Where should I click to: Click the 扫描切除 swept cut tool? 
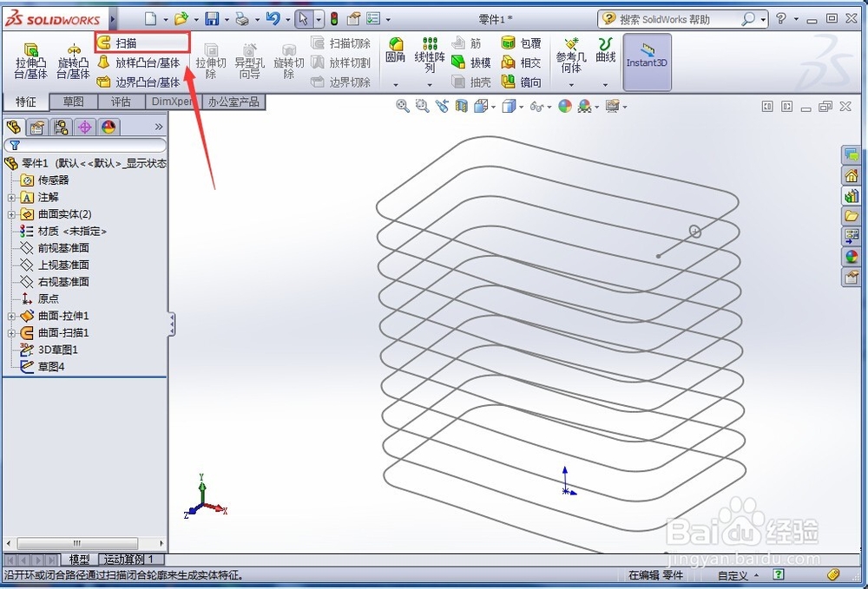pyautogui.click(x=340, y=43)
